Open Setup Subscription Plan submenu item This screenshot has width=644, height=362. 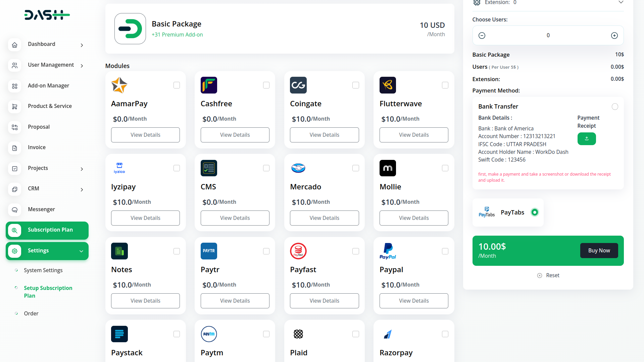click(x=48, y=292)
